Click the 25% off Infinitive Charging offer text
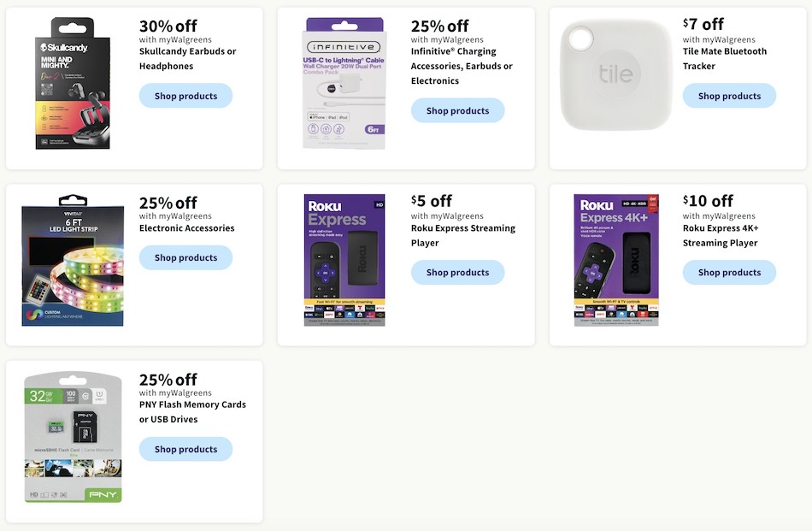This screenshot has width=812, height=531. coord(439,26)
